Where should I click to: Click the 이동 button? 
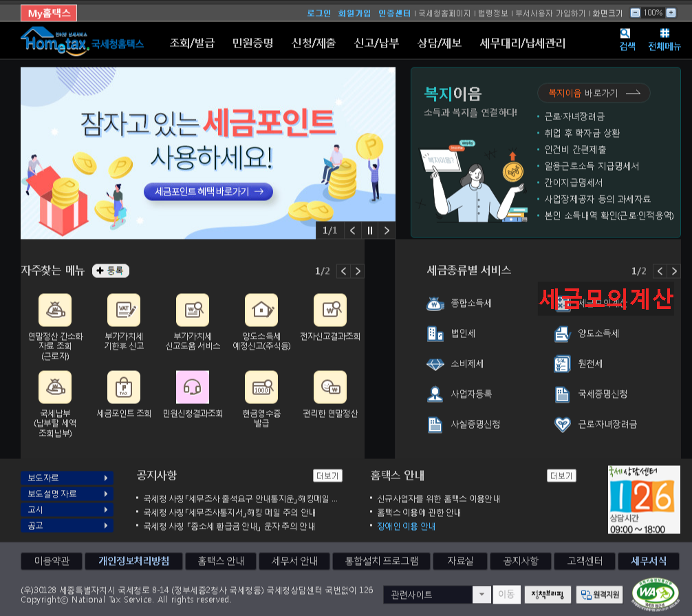pyautogui.click(x=507, y=595)
